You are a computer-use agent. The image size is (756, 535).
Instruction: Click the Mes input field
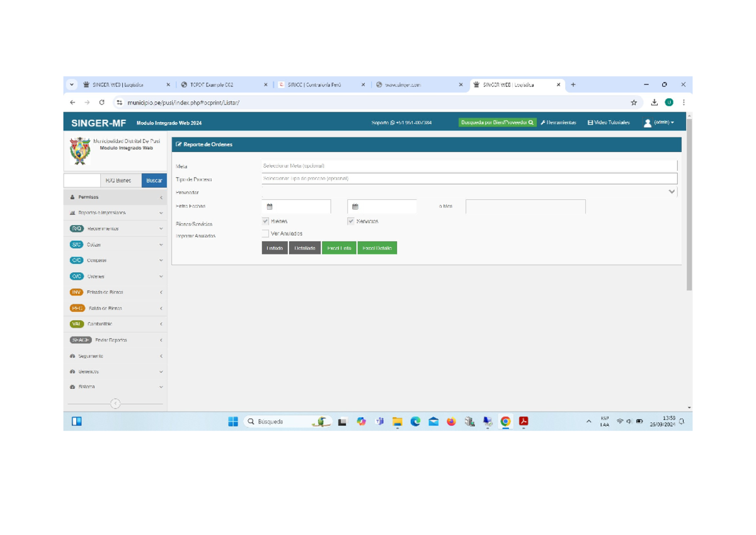pos(525,206)
